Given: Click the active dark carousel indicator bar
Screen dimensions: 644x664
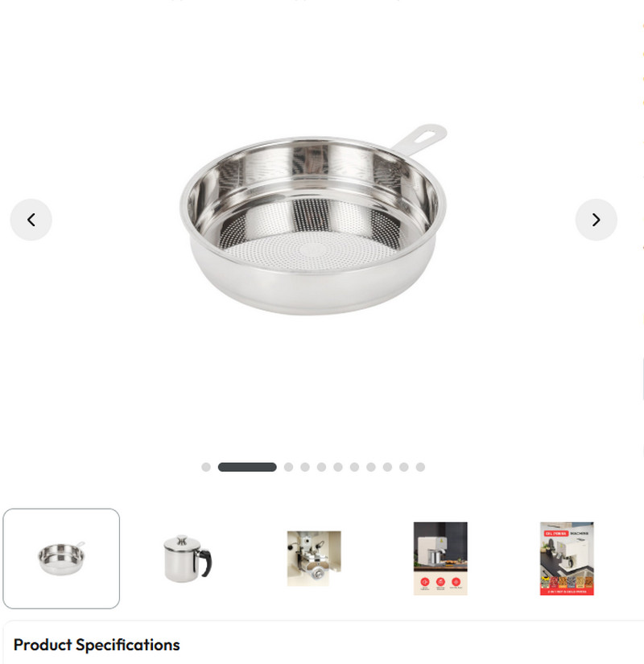Looking at the screenshot, I should [247, 467].
